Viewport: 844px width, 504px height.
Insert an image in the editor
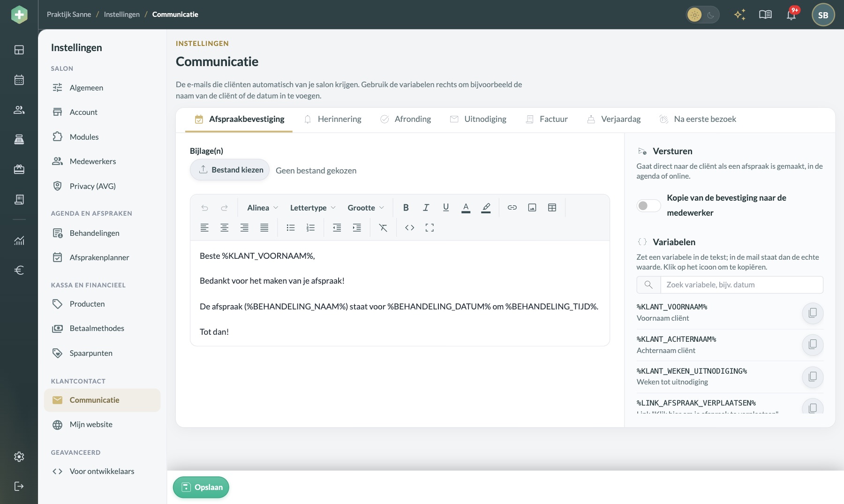(532, 207)
